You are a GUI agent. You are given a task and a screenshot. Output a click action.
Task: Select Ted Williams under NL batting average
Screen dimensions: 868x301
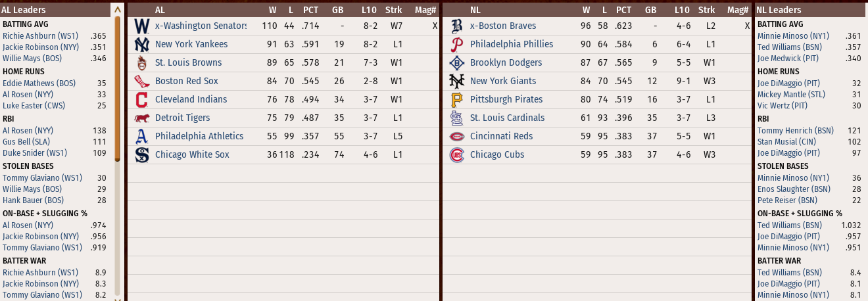[x=789, y=47]
